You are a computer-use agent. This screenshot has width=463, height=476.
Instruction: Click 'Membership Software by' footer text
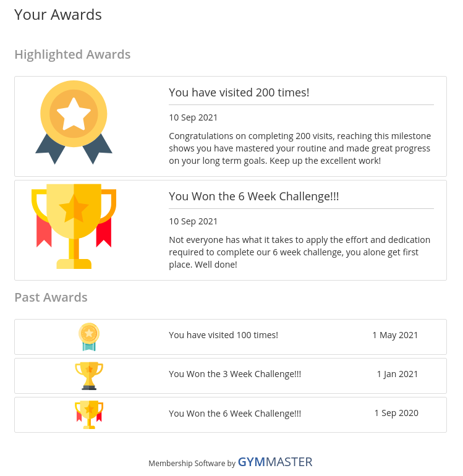tap(192, 463)
